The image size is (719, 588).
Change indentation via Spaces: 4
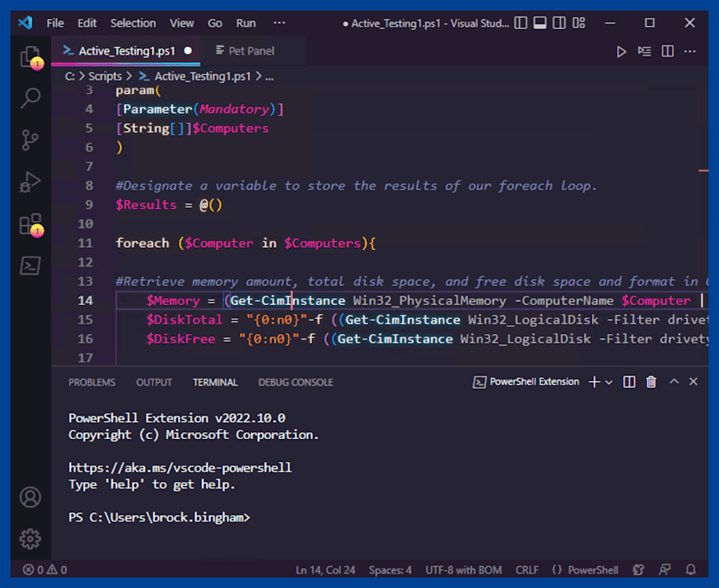[x=390, y=570]
